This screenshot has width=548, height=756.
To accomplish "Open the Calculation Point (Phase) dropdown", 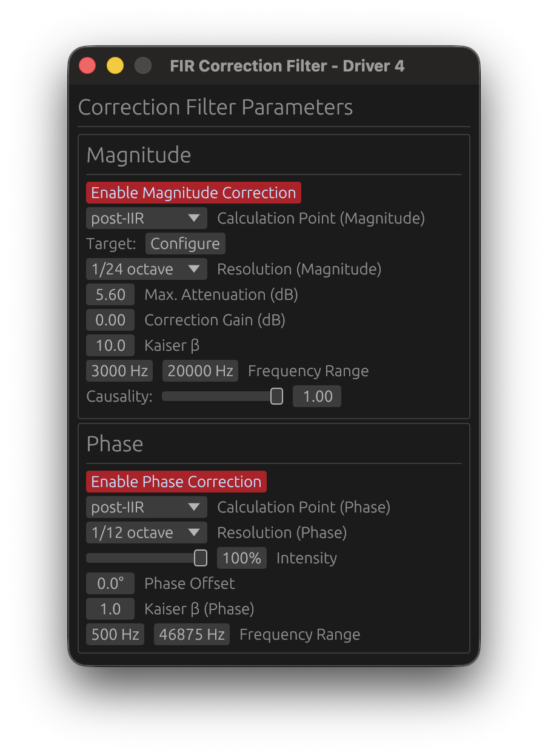I will pos(146,507).
